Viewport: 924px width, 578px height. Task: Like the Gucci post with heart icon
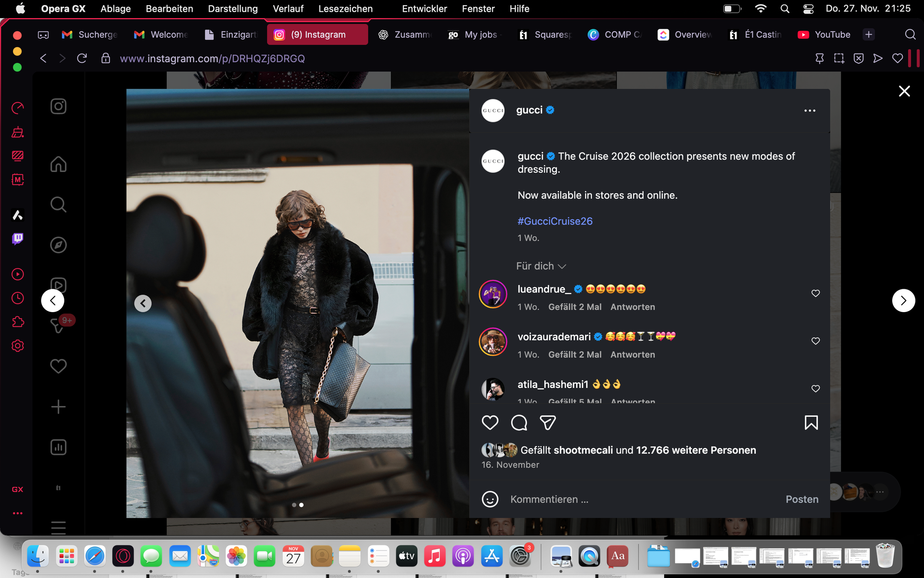coord(490,423)
